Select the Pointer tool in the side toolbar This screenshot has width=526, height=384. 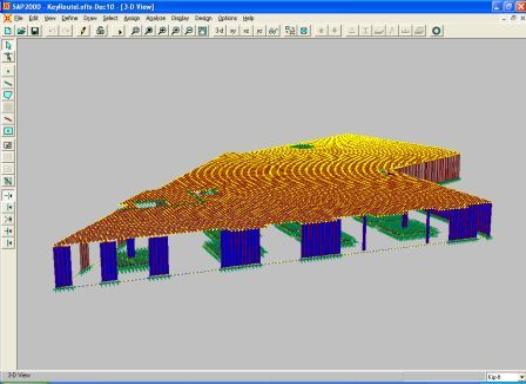[8, 45]
